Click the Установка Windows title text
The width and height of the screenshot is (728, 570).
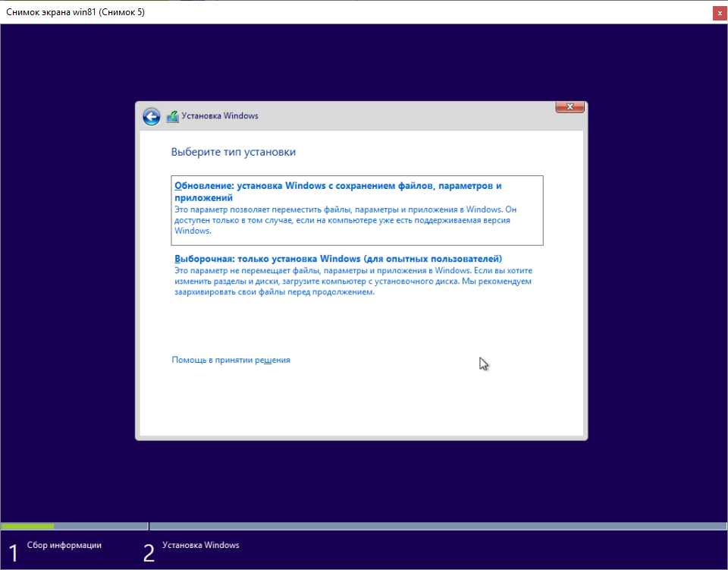click(220, 115)
